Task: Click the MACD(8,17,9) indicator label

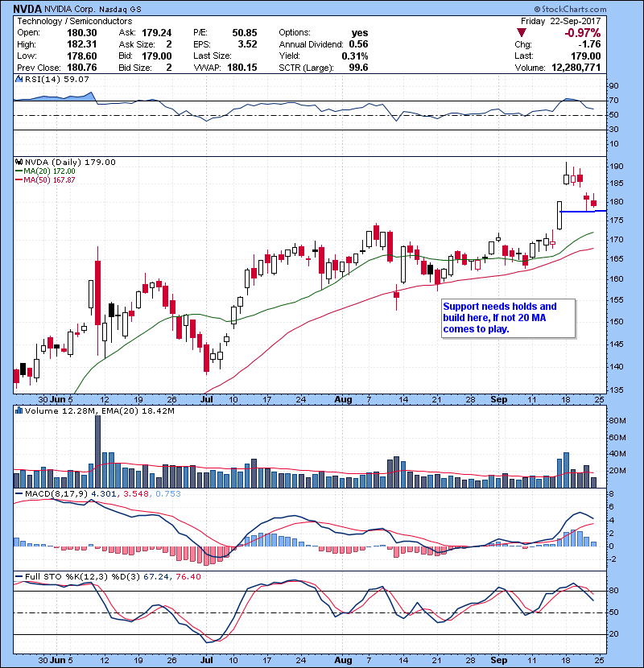Action: point(56,494)
